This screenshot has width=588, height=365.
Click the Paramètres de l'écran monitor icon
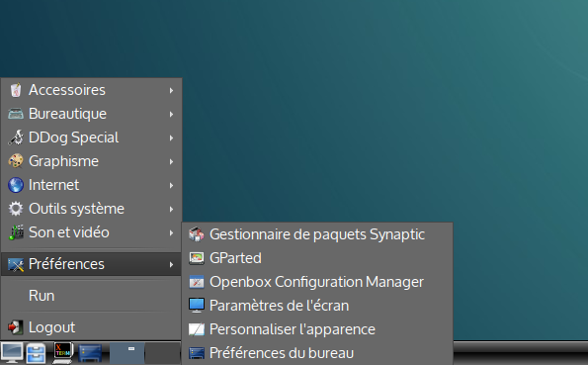point(196,306)
